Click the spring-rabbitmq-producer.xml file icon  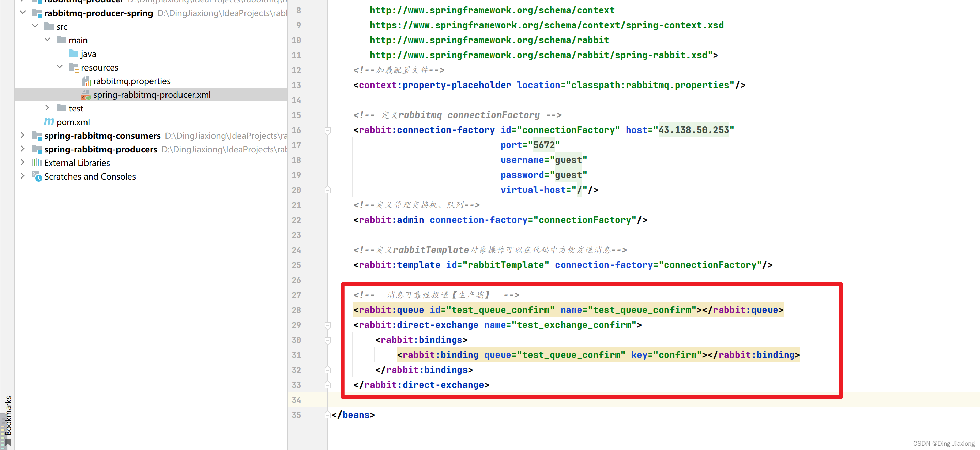coord(86,95)
